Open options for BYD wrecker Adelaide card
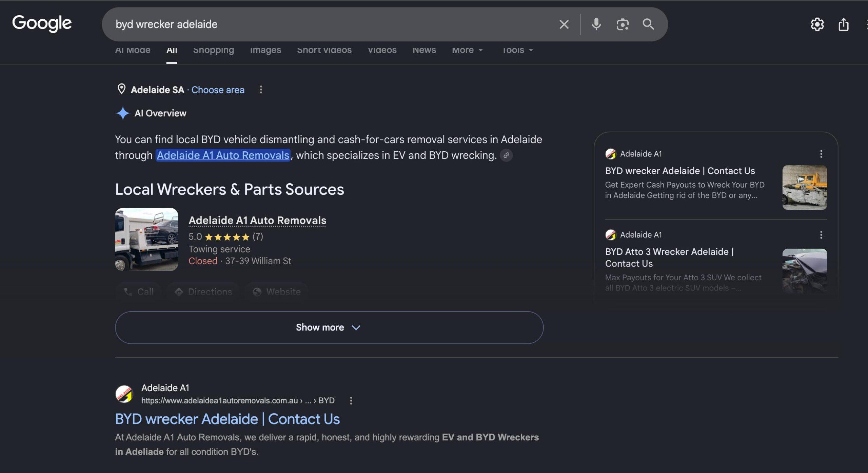The height and width of the screenshot is (473, 868). [x=821, y=154]
